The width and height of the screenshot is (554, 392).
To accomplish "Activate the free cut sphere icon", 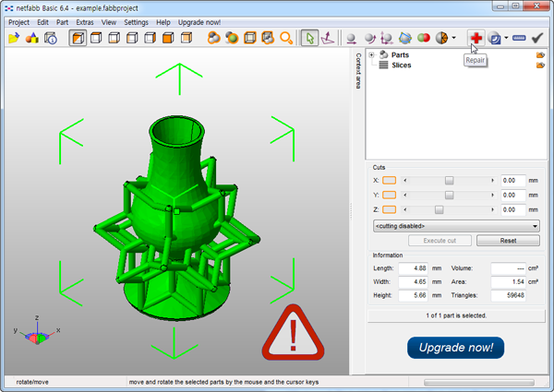I will [x=441, y=38].
